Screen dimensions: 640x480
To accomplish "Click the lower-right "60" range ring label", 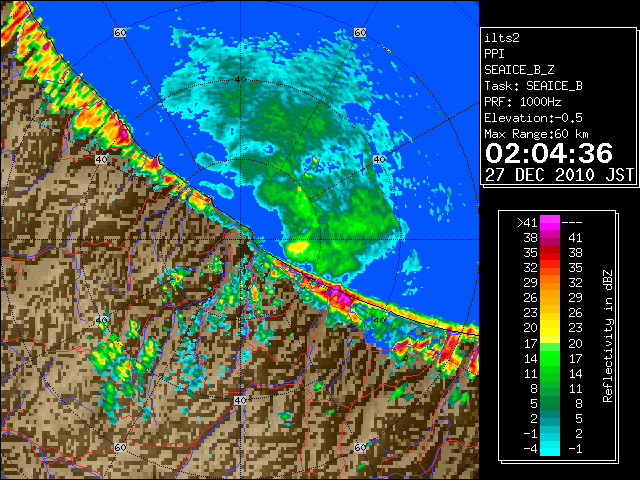I will pyautogui.click(x=360, y=448).
